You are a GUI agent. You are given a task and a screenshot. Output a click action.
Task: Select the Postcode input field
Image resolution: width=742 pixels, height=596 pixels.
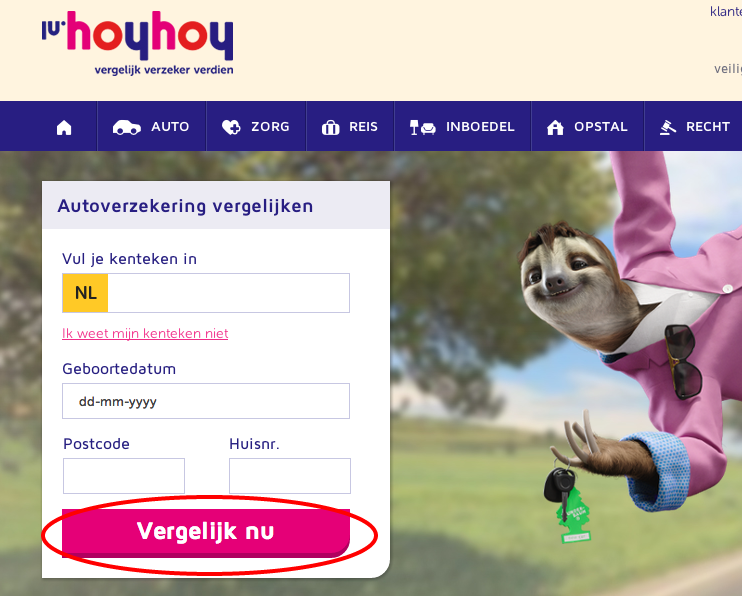coord(124,476)
